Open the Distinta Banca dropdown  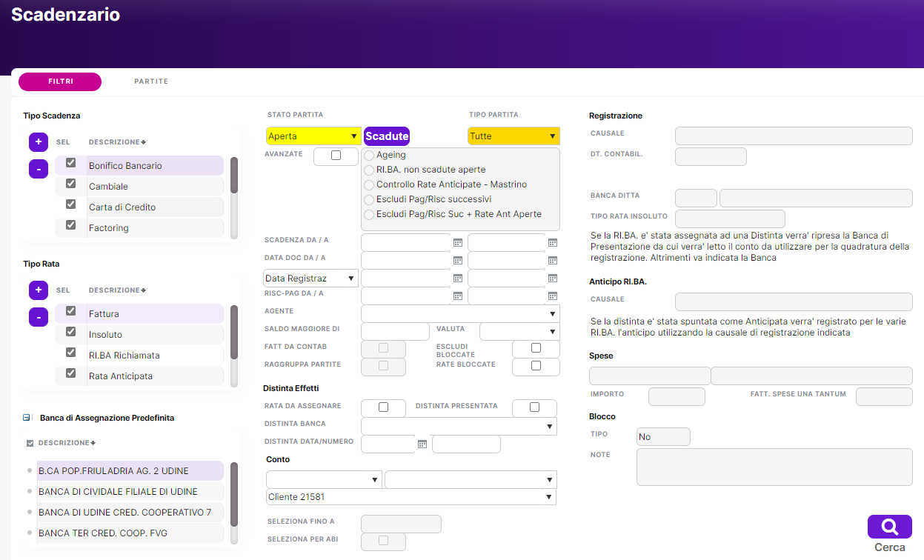pos(459,427)
